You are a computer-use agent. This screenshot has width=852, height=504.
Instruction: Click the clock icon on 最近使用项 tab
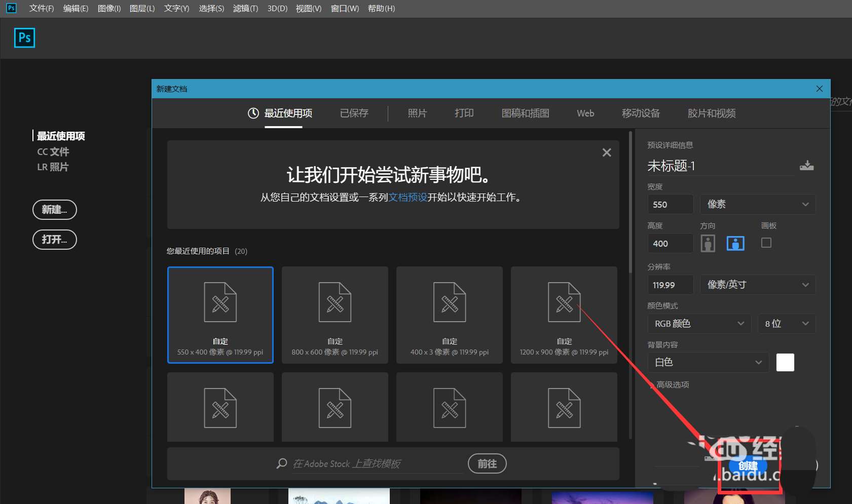[x=253, y=113]
